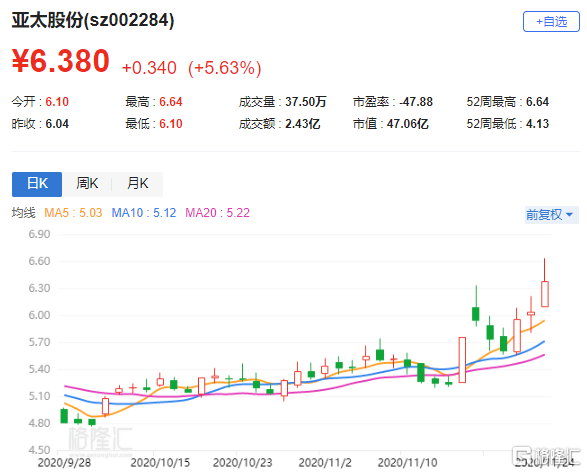Click the 今开 value 6.10
This screenshot has height=473, width=587.
pos(57,102)
